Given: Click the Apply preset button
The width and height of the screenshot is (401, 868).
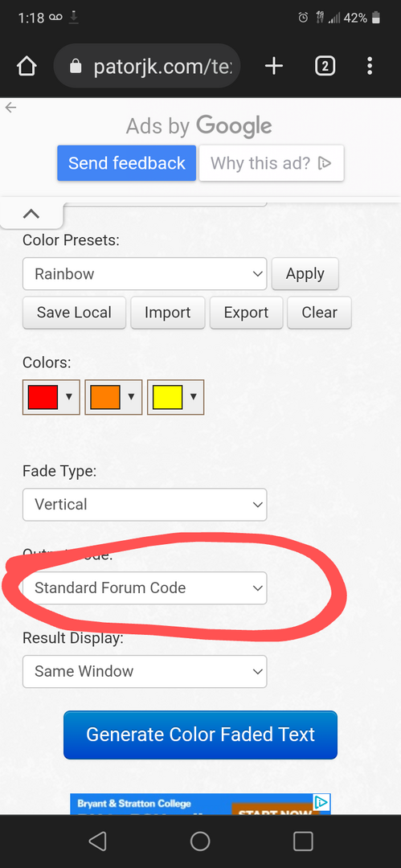Looking at the screenshot, I should [x=305, y=273].
